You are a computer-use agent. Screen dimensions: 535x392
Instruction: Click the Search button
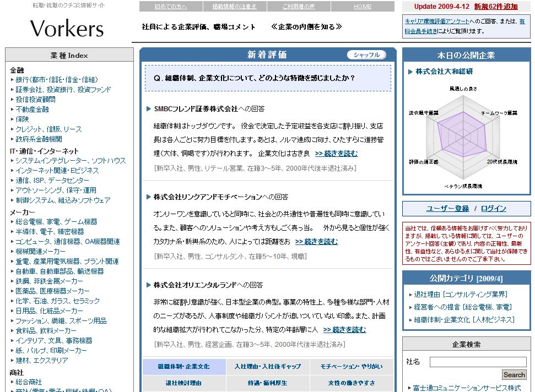tap(514, 375)
